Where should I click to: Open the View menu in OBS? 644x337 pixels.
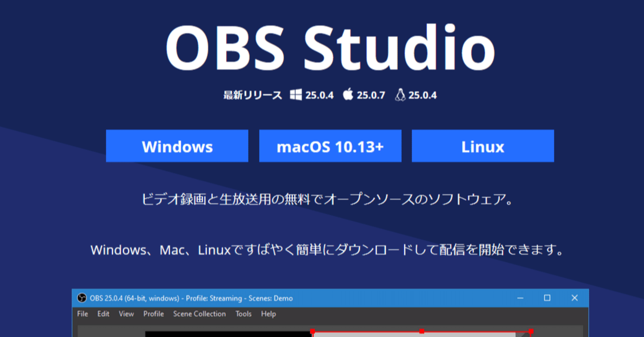coord(126,314)
